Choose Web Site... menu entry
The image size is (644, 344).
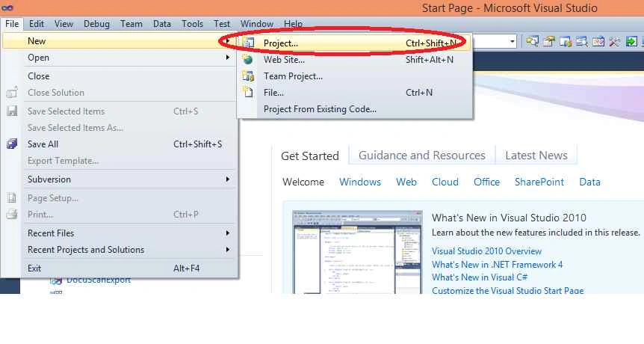click(354, 60)
